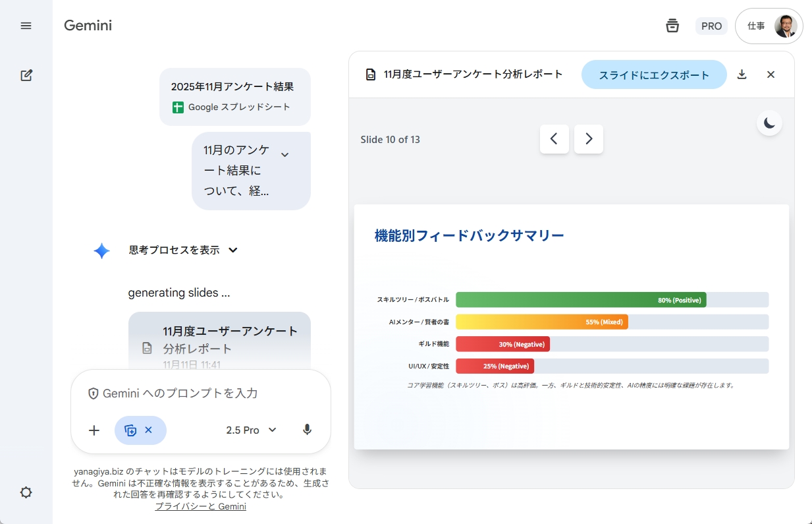
Task: Advance to the next slide
Action: click(x=589, y=139)
